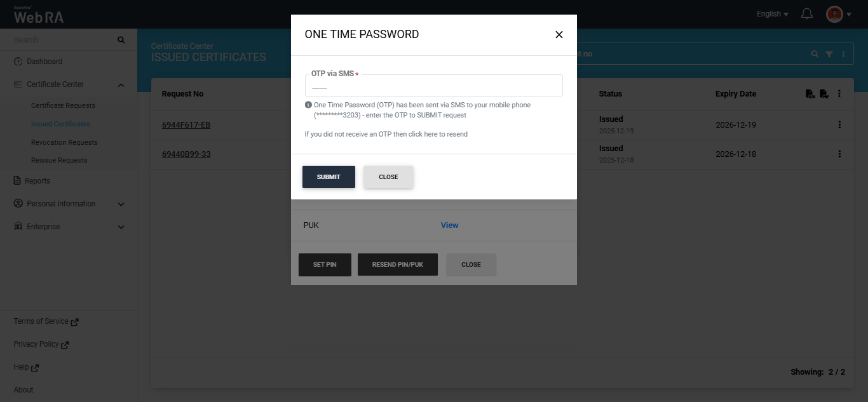Image resolution: width=868 pixels, height=402 pixels.
Task: Open the English language dropdown
Action: pyautogui.click(x=772, y=14)
